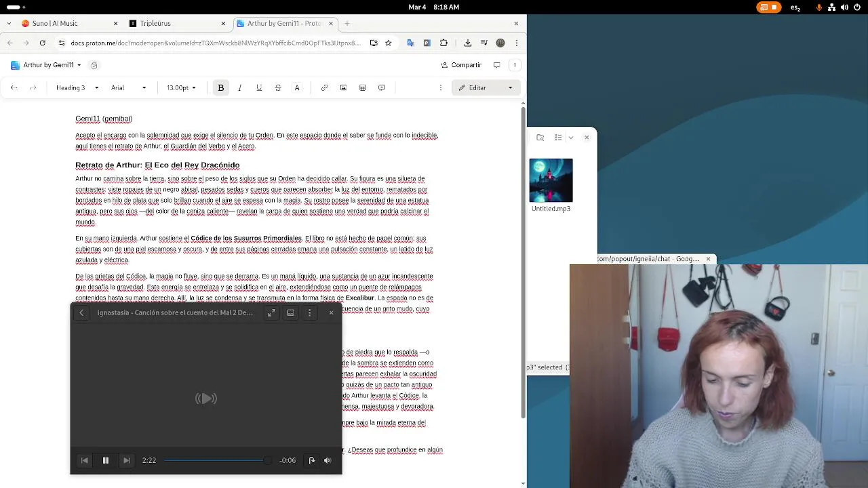This screenshot has height=488, width=868.
Task: Switch the file manager to list view
Action: pyautogui.click(x=558, y=137)
